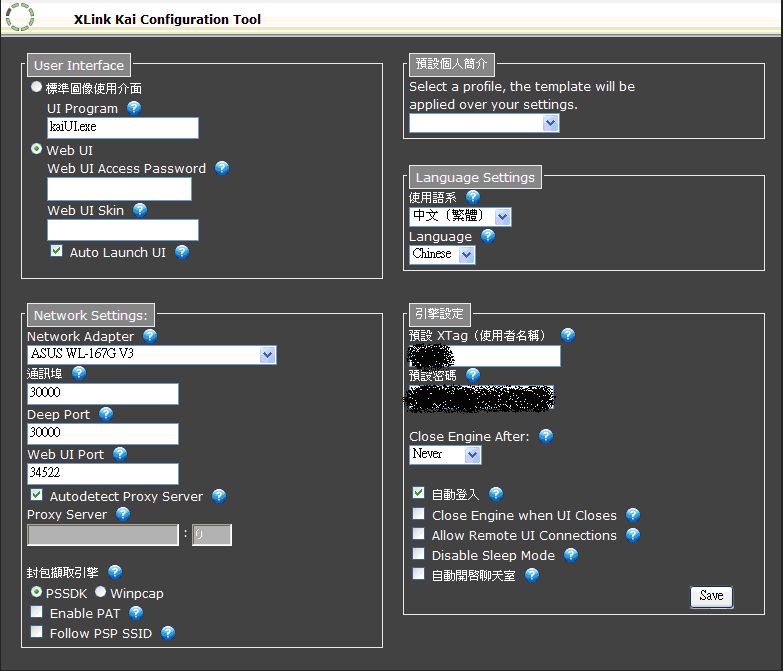
Task: Click the Web UI Port 34522 field
Action: tap(103, 474)
